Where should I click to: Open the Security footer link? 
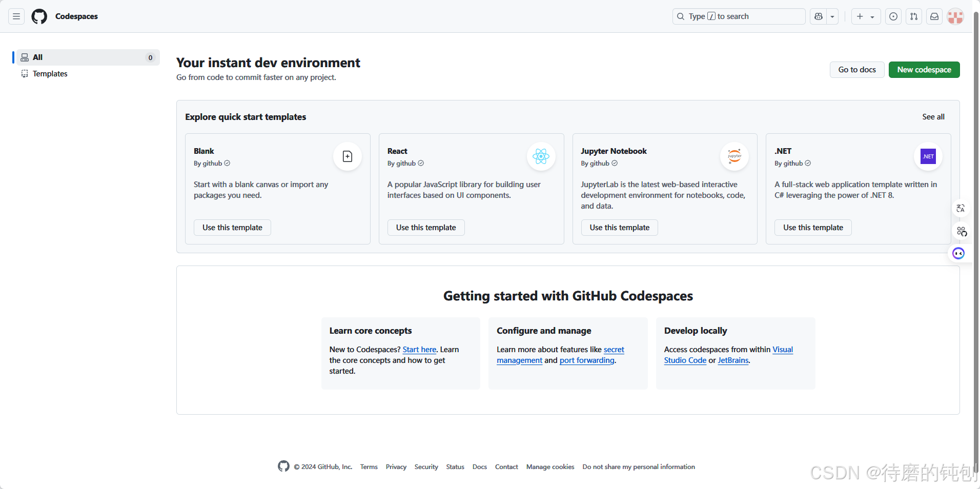pos(426,467)
